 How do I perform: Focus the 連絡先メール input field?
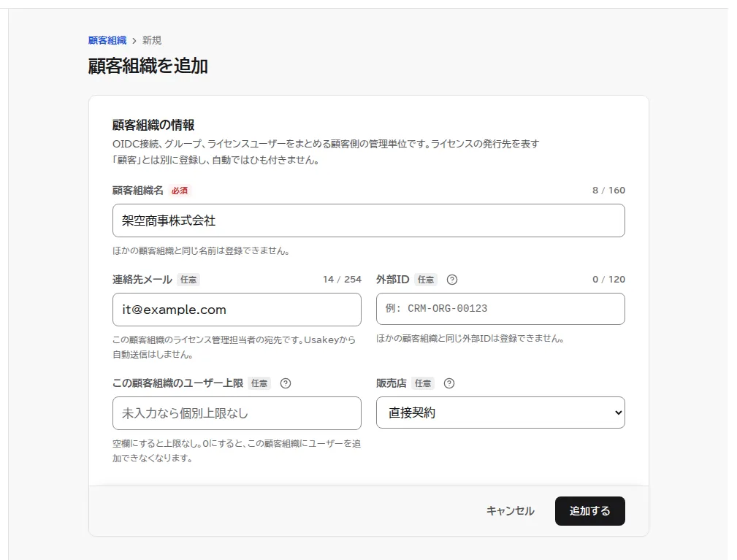pyautogui.click(x=237, y=310)
